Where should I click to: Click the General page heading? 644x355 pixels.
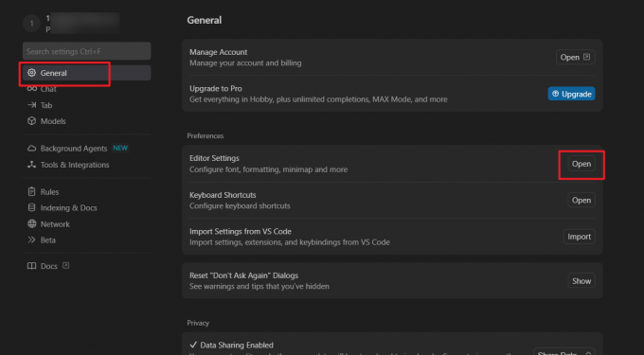tap(205, 20)
